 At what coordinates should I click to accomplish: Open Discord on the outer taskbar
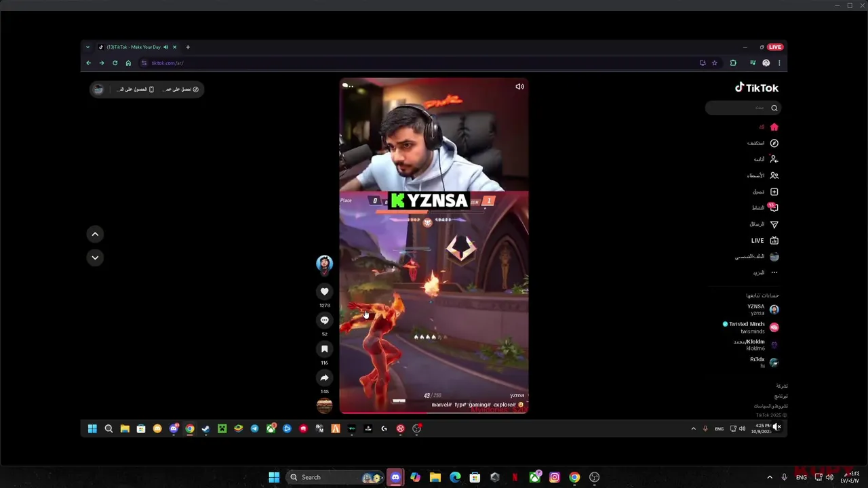tap(395, 477)
